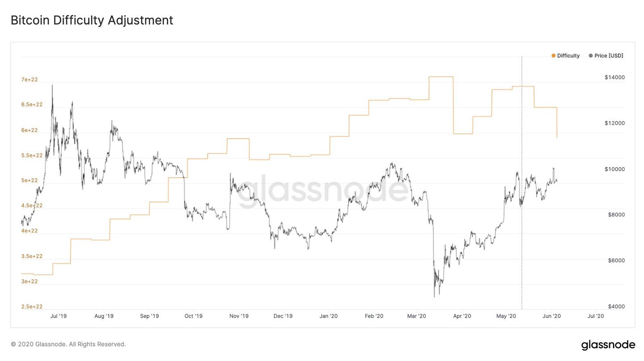This screenshot has height=361, width=644.
Task: Click the 5e+22 difficulty axis label
Action: pos(30,180)
